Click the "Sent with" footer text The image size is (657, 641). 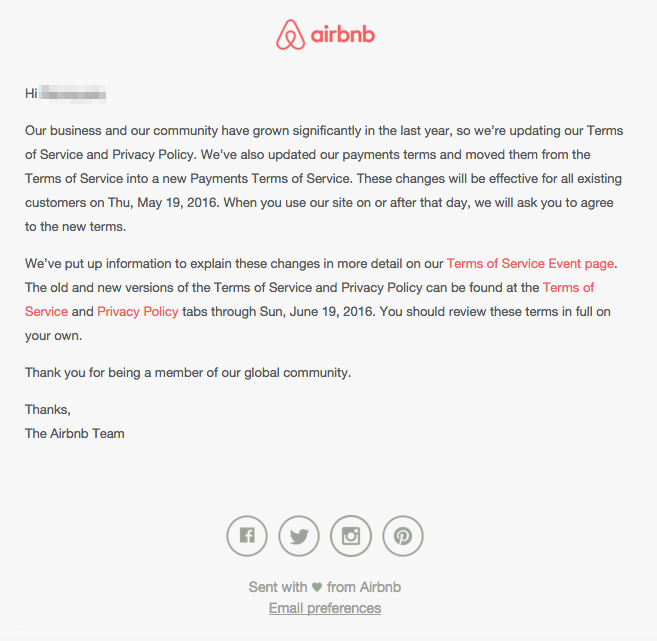click(277, 588)
